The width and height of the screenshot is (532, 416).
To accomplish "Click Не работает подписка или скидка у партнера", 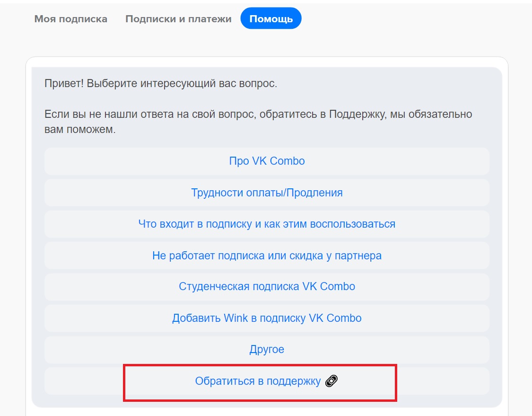I will click(x=267, y=256).
